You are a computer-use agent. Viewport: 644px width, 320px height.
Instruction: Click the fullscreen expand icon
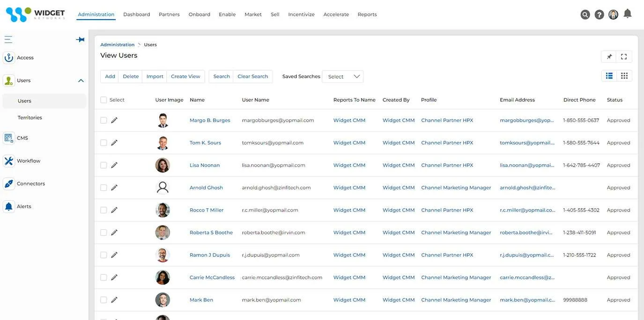[624, 57]
